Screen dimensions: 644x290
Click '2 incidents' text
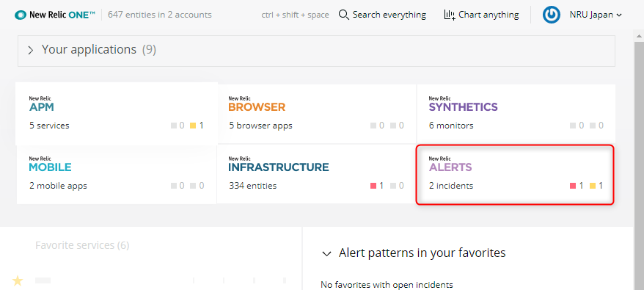coord(451,186)
